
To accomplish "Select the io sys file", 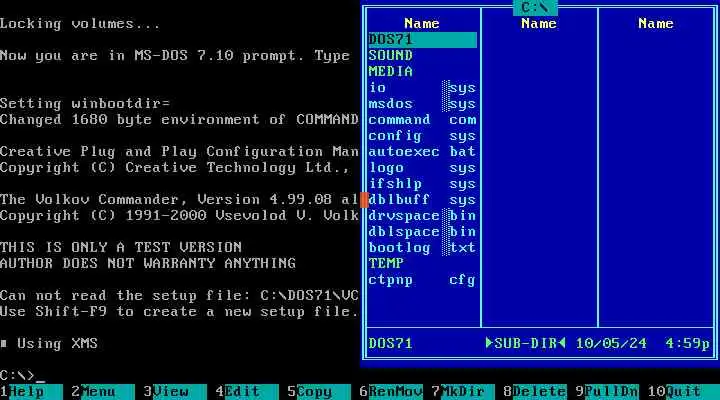I will (x=422, y=88).
